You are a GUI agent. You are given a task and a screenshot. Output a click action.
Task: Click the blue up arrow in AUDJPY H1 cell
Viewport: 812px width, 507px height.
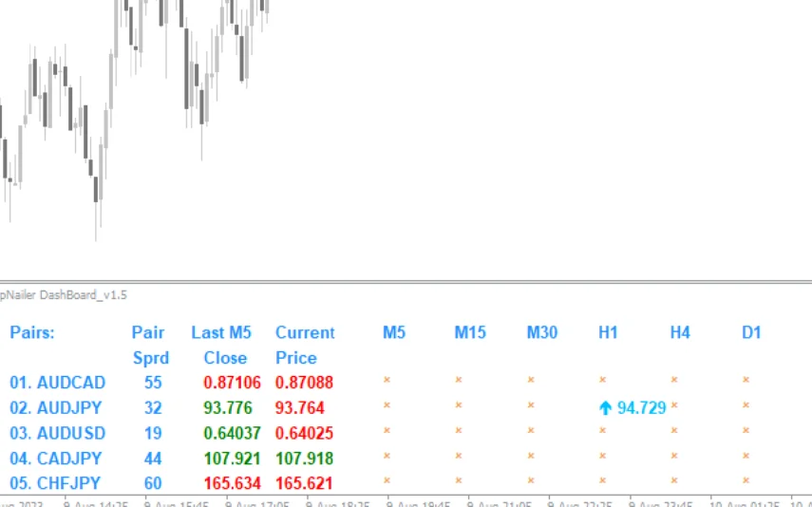[x=605, y=408]
